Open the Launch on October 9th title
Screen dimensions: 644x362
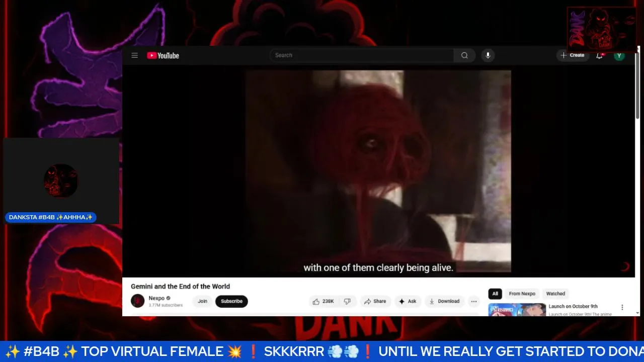click(x=573, y=306)
